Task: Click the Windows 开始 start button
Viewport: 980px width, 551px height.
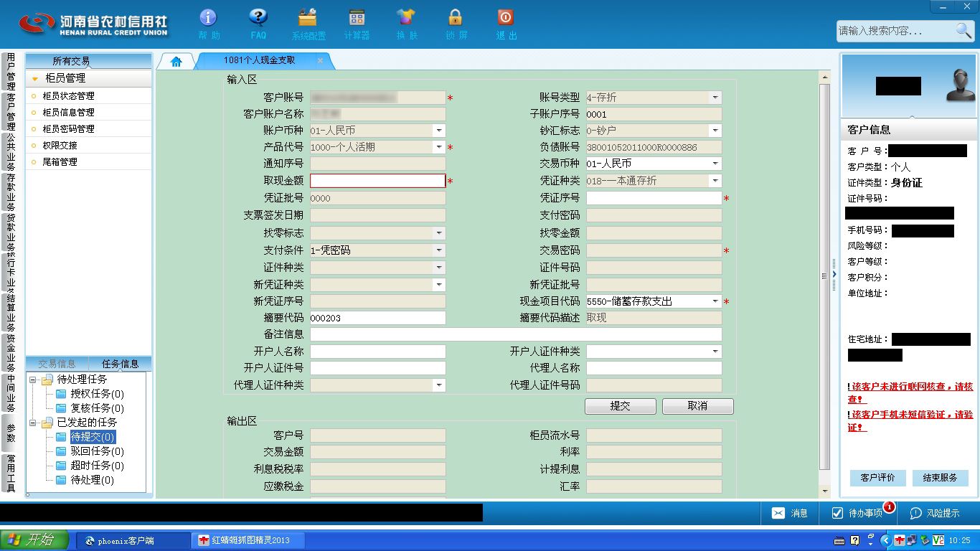Action: coord(34,540)
